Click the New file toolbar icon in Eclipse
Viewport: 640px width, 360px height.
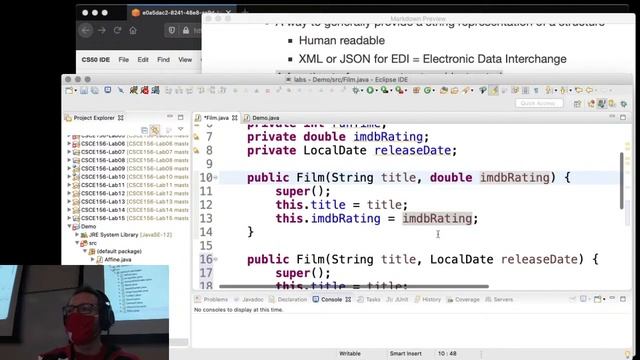[69, 91]
